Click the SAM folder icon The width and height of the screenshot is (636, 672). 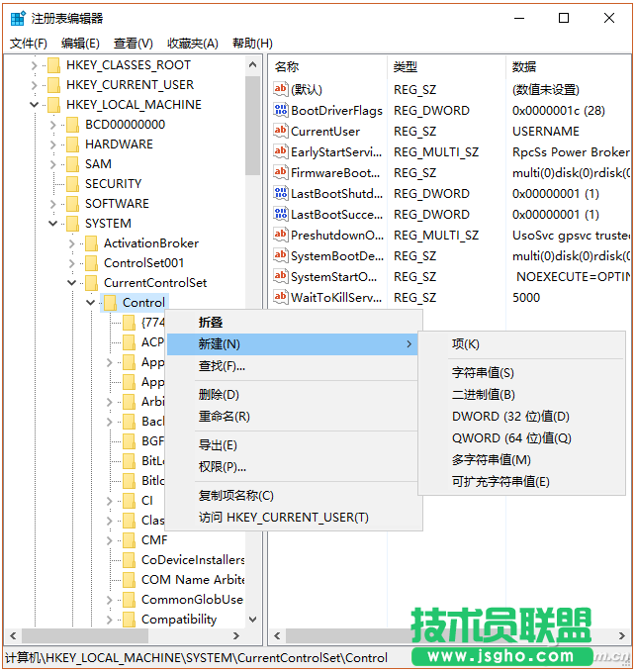click(73, 164)
